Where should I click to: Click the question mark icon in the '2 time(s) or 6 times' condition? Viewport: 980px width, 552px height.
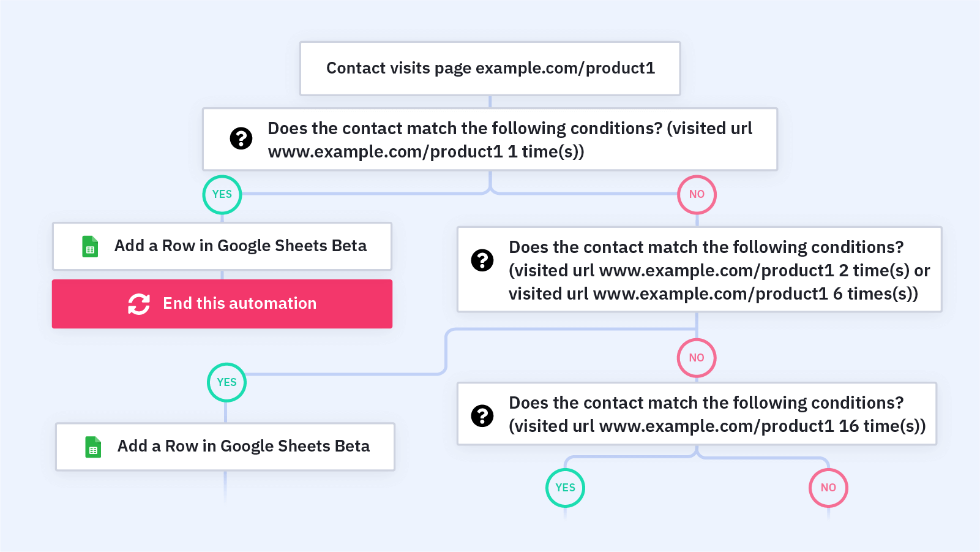click(x=482, y=260)
